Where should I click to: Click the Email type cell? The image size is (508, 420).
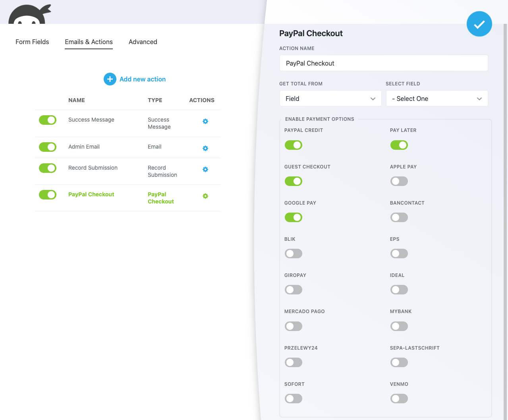point(155,147)
